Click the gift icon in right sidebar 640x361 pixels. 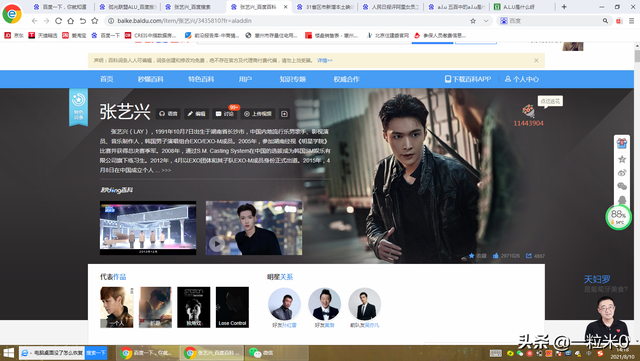pyautogui.click(x=622, y=143)
